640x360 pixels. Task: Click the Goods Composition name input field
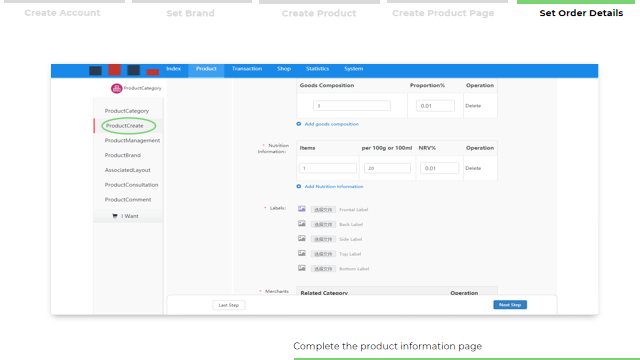(x=352, y=106)
